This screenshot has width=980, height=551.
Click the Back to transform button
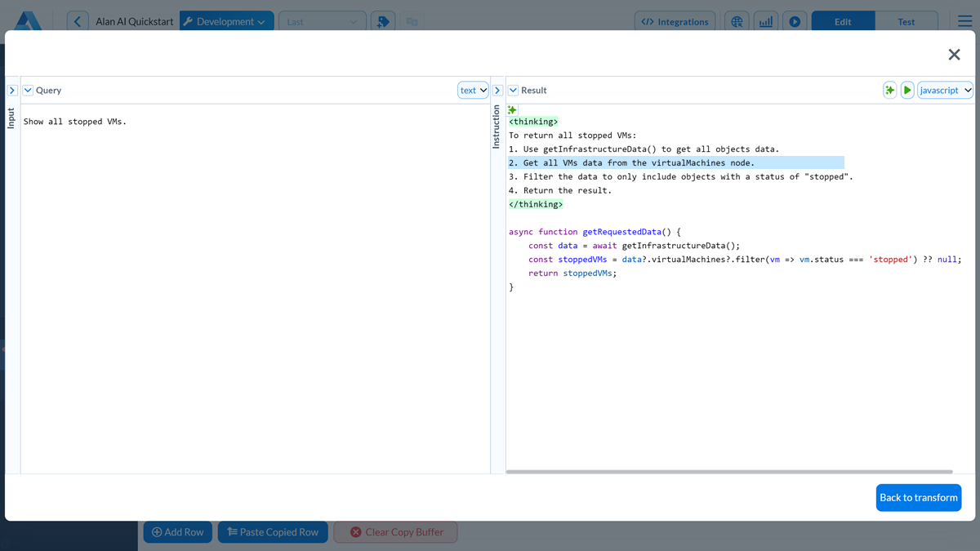(x=919, y=497)
